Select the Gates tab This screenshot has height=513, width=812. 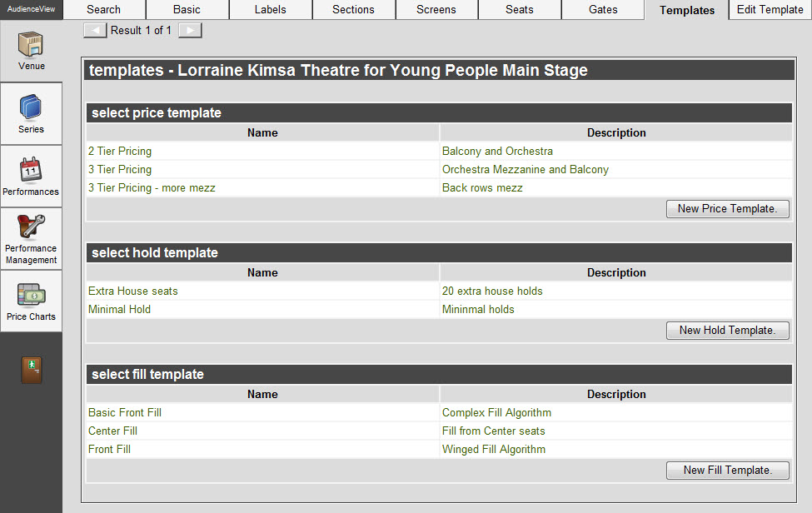point(603,9)
